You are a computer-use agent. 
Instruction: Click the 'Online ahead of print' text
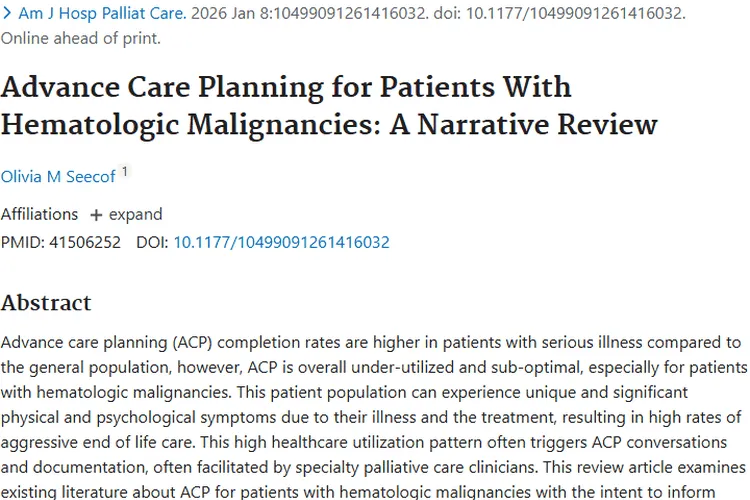pos(80,39)
